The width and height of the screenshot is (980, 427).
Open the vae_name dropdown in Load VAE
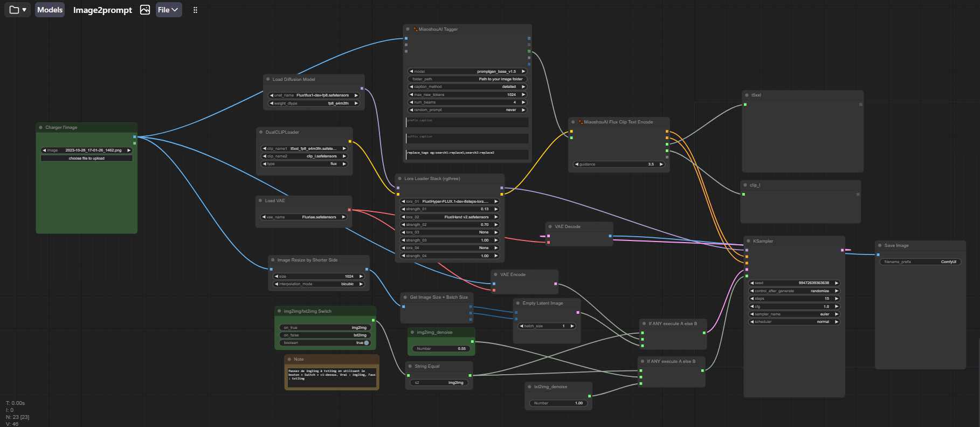[x=304, y=217]
